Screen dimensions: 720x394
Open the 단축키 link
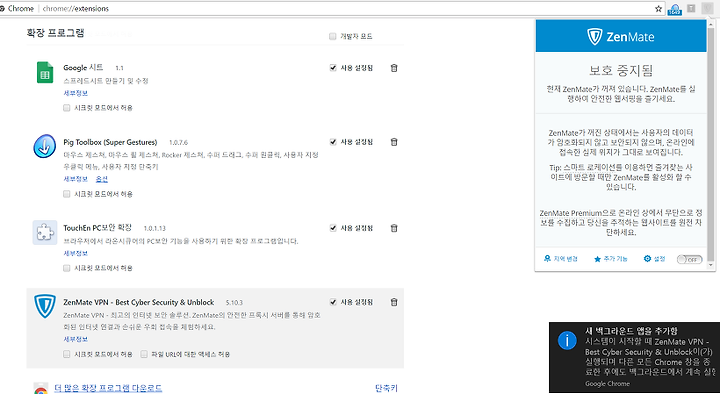click(x=386, y=388)
